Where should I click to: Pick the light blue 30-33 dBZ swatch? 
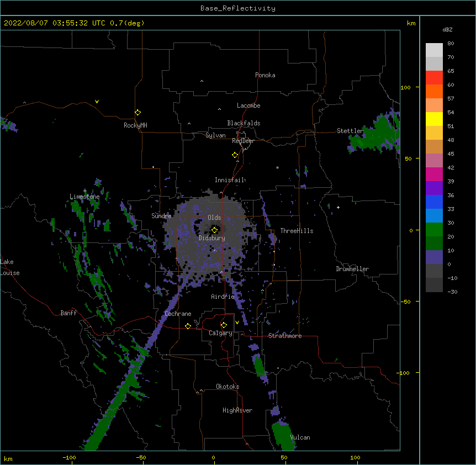pyautogui.click(x=434, y=215)
